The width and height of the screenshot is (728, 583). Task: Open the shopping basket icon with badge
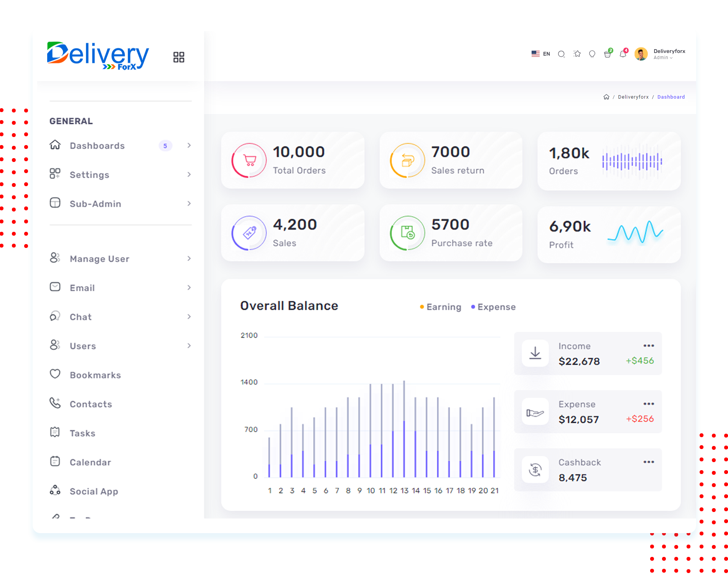point(608,54)
